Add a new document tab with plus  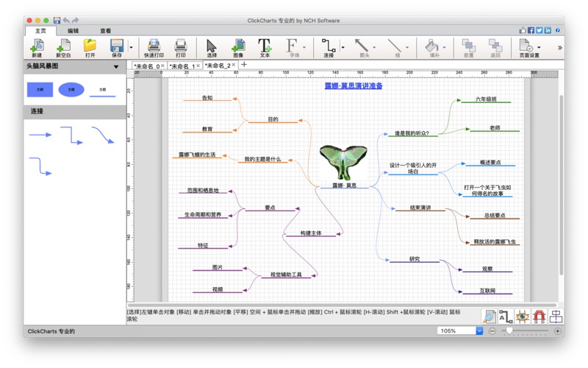(245, 66)
